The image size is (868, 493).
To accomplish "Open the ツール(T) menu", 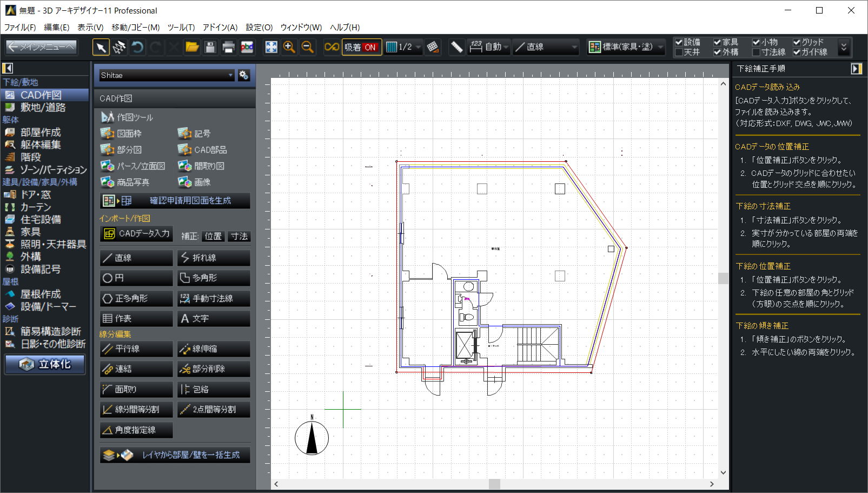I will (181, 27).
